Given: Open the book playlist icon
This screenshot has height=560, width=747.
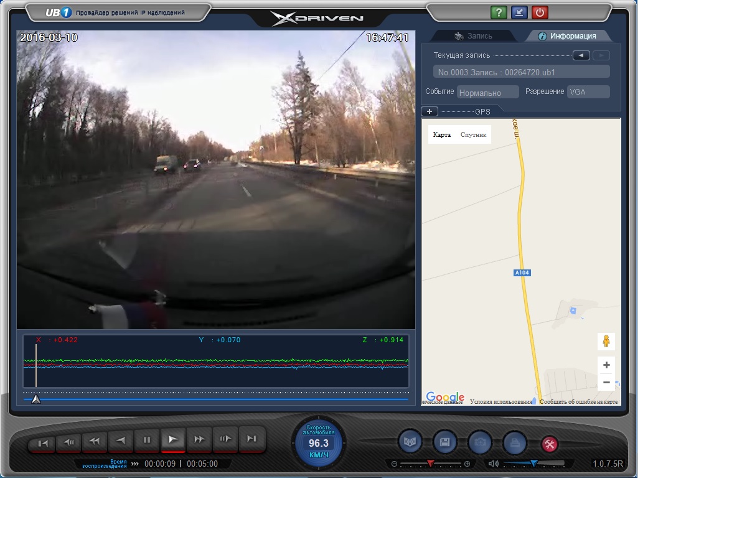Looking at the screenshot, I should [x=411, y=442].
